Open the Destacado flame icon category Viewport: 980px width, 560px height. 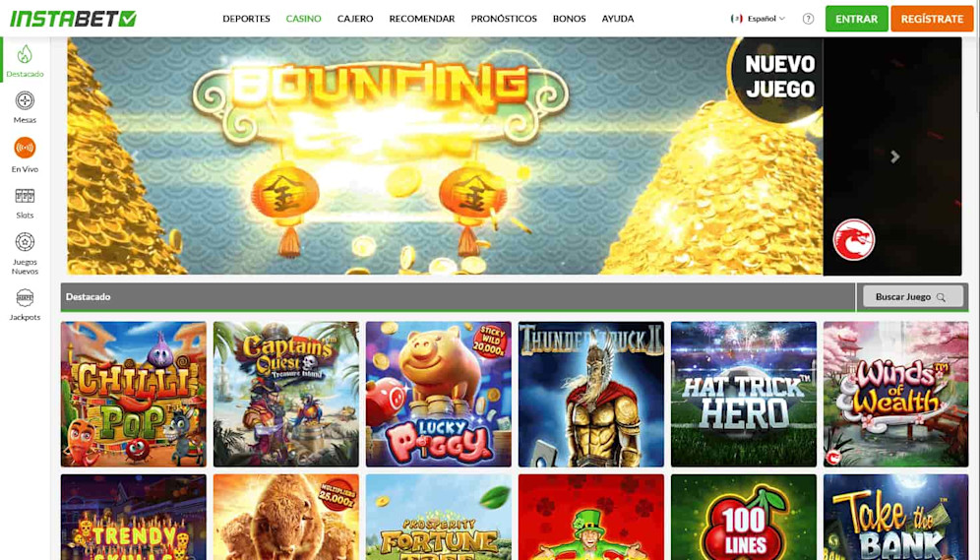[25, 55]
